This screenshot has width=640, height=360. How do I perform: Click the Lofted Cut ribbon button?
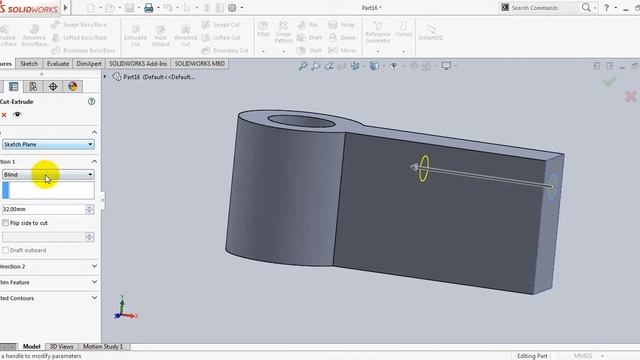[x=221, y=38]
